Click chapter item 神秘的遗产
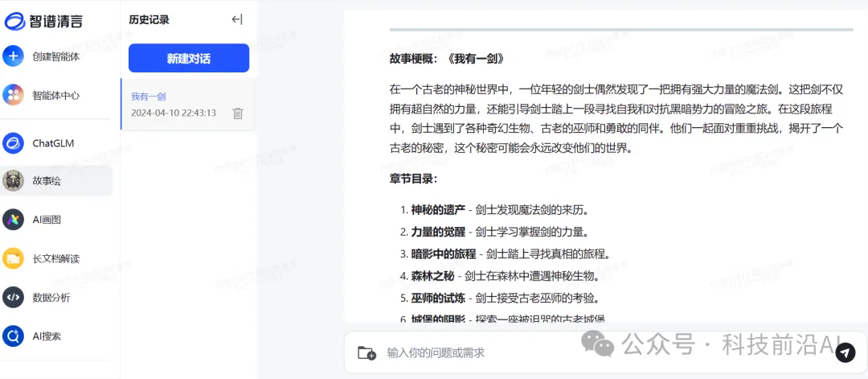 (437, 210)
